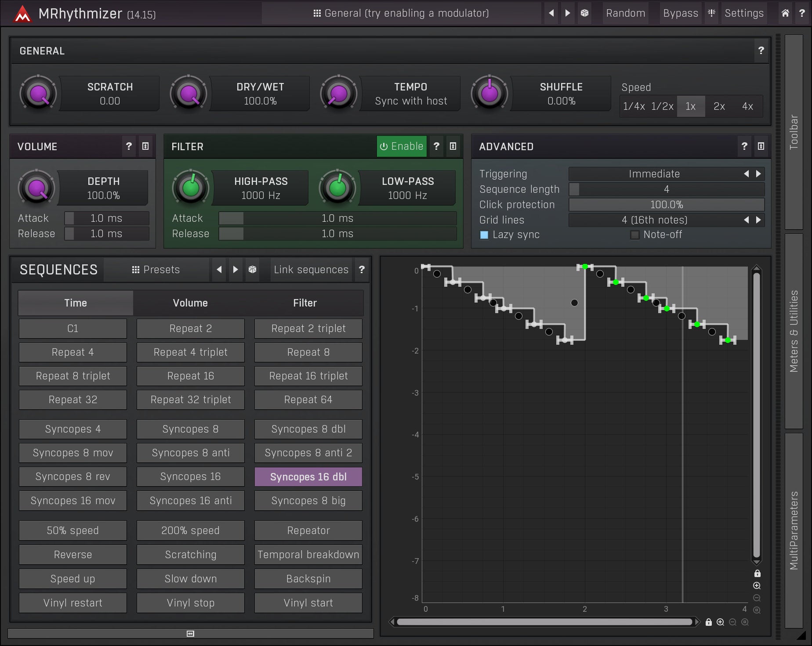Click the Click protection slider
812x646 pixels.
pos(666,205)
